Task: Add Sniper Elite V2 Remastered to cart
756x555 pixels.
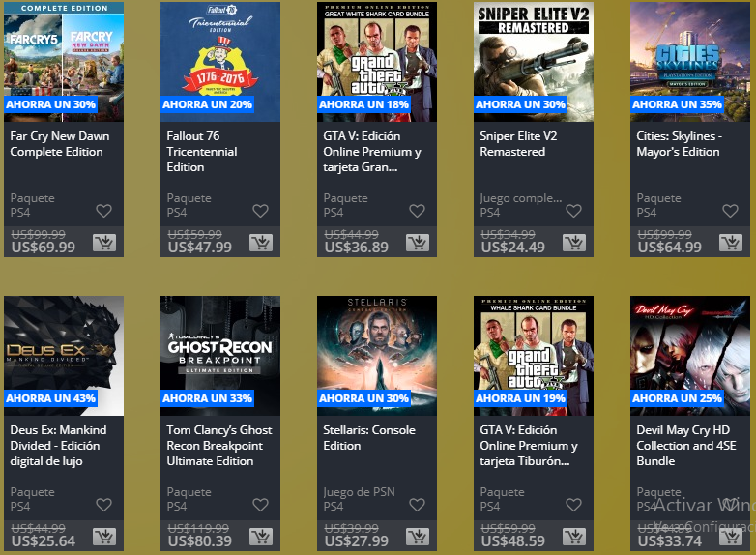Action: (x=574, y=242)
